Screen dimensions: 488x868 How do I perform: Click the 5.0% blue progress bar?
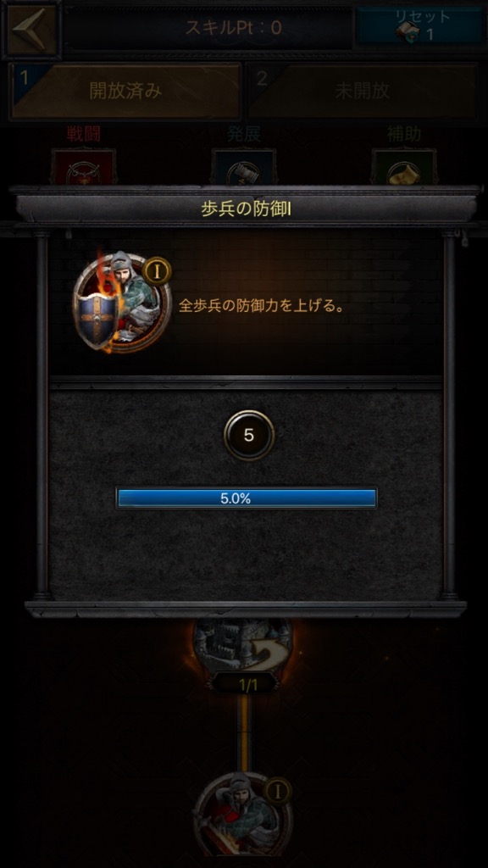[247, 498]
